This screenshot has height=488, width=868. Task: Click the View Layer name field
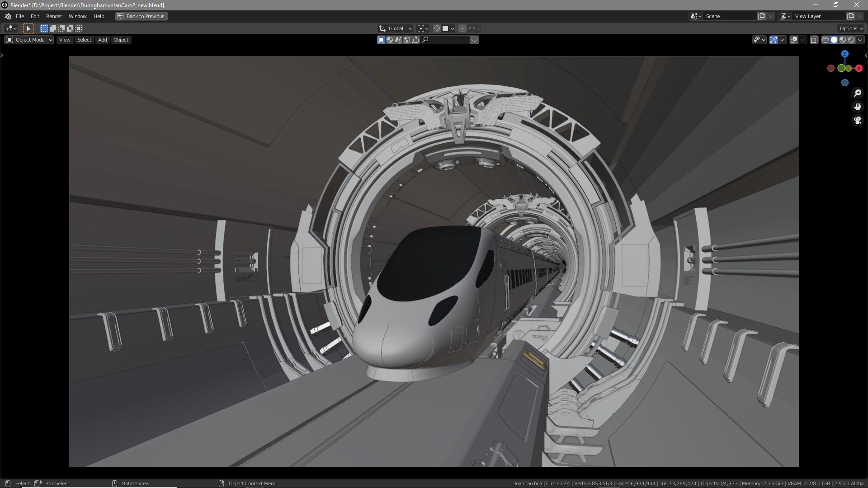tap(819, 16)
